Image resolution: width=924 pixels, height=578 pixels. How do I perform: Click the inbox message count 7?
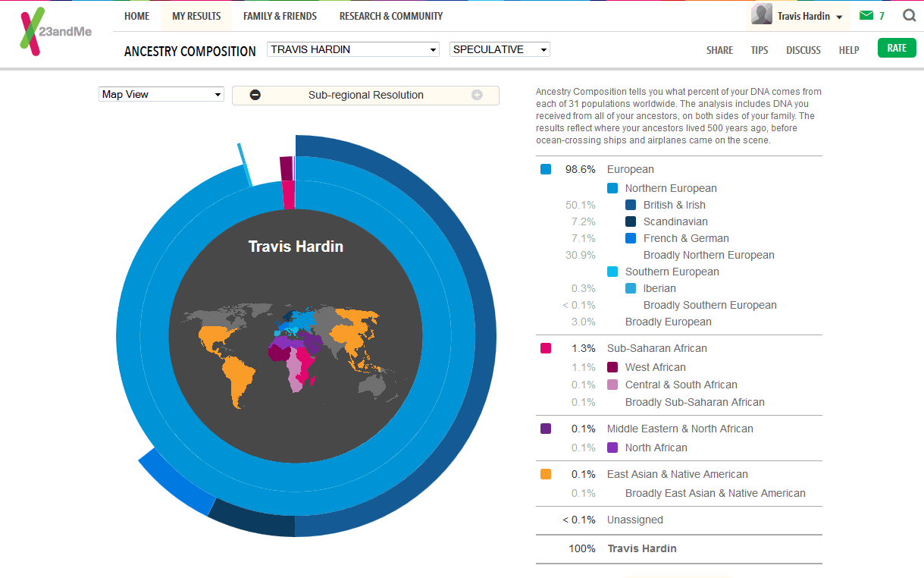882,16
